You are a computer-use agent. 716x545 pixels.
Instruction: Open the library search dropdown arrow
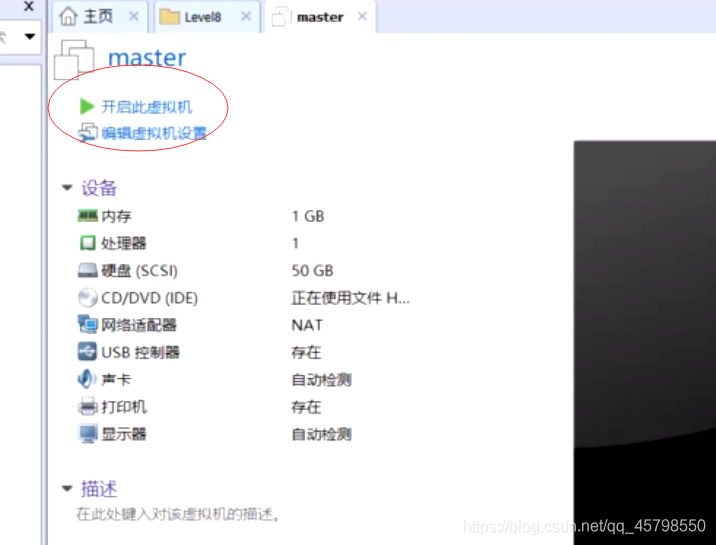pyautogui.click(x=30, y=37)
